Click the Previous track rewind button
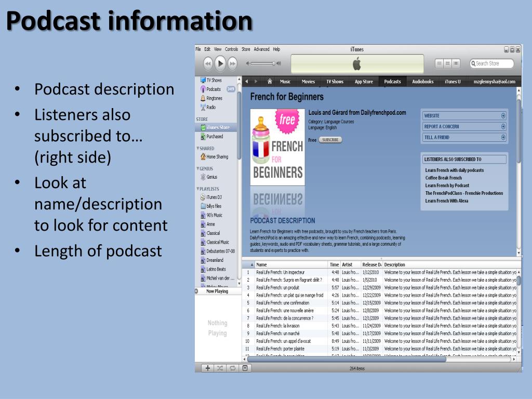The height and width of the screenshot is (399, 532). [x=208, y=63]
